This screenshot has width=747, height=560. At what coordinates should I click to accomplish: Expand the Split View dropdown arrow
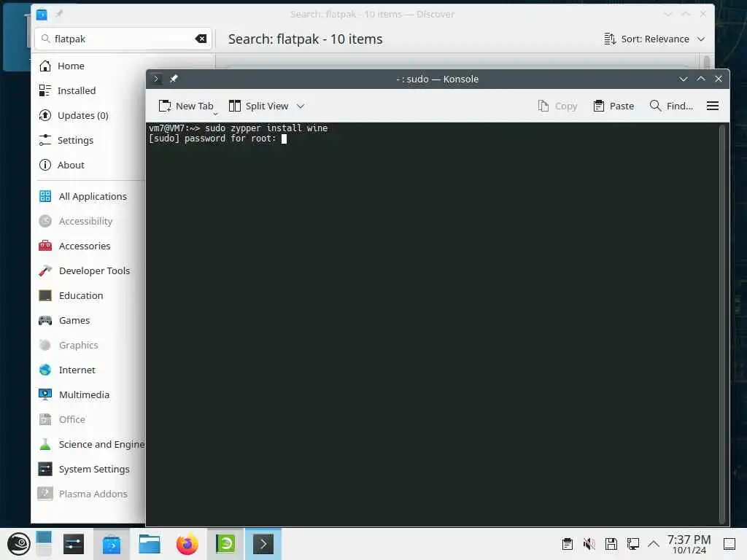(x=301, y=106)
